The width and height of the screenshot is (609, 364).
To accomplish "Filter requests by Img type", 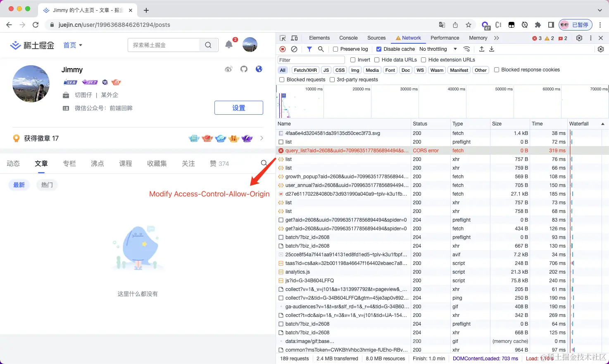I will coord(355,70).
